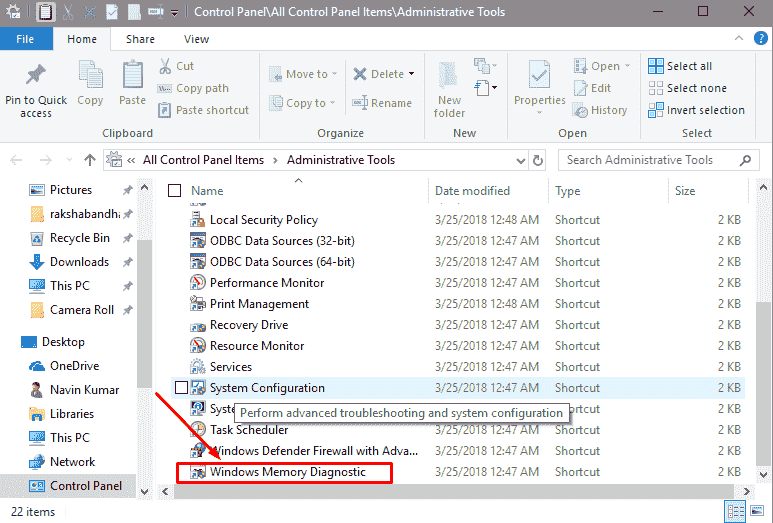Click the Customize Quick Access Toolbar arrow
This screenshot has width=773, height=523.
[x=175, y=12]
